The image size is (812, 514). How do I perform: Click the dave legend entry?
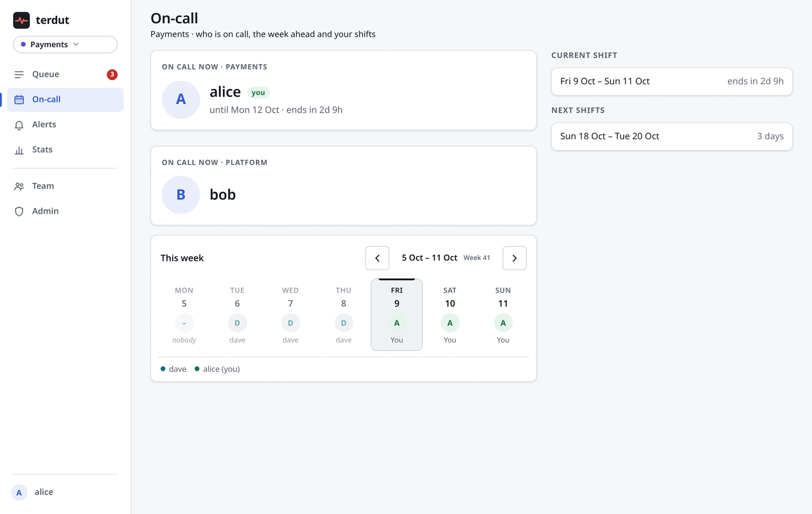point(174,369)
